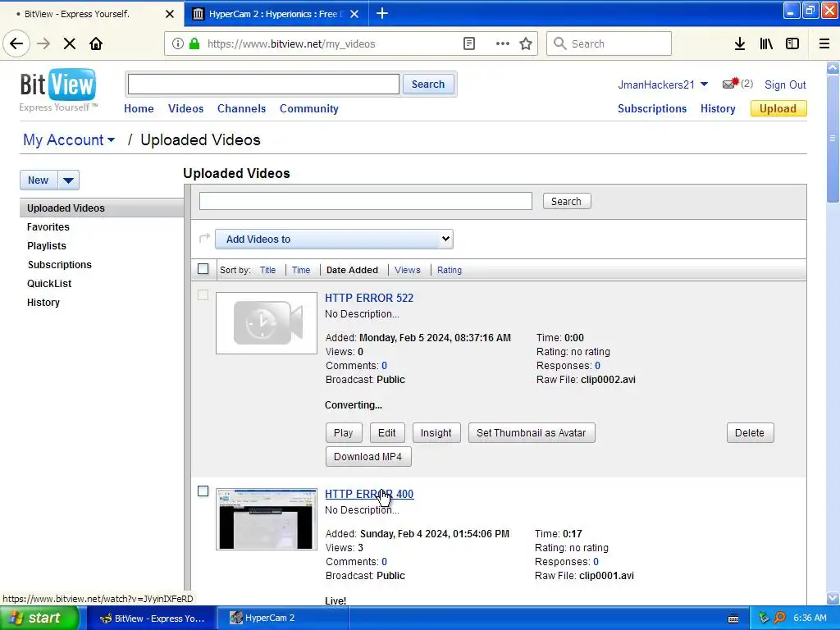Click Set Thumbnail as Avatar button
The height and width of the screenshot is (630, 840).
(x=532, y=433)
